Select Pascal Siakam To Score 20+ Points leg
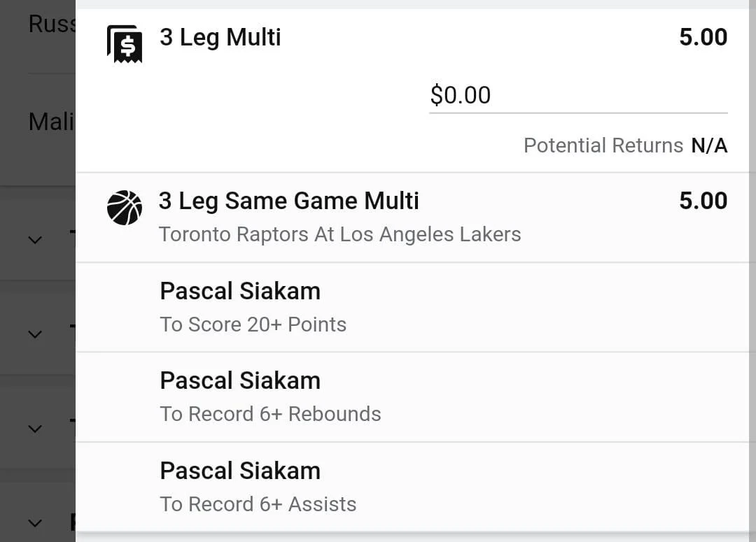 pyautogui.click(x=413, y=308)
